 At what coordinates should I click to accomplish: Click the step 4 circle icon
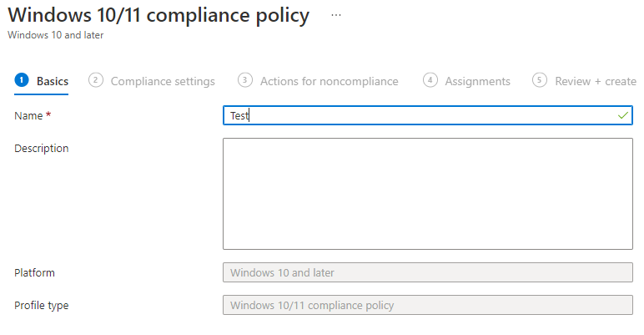pos(430,80)
